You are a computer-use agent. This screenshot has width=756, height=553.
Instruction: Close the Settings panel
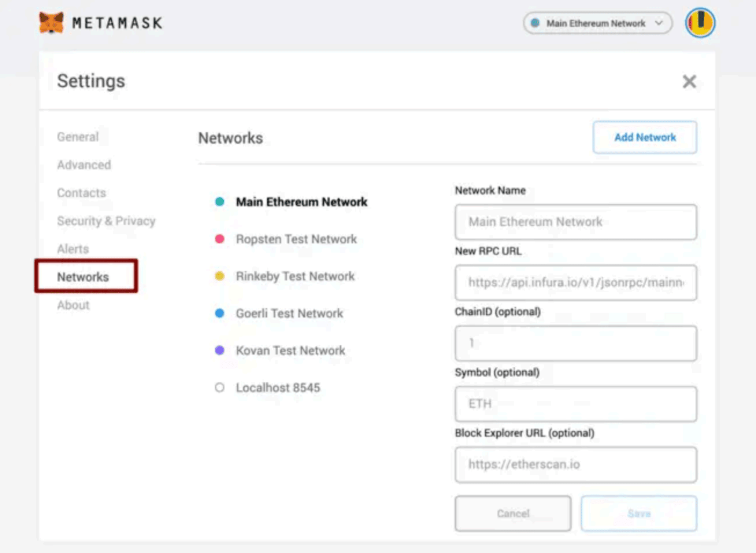[689, 81]
